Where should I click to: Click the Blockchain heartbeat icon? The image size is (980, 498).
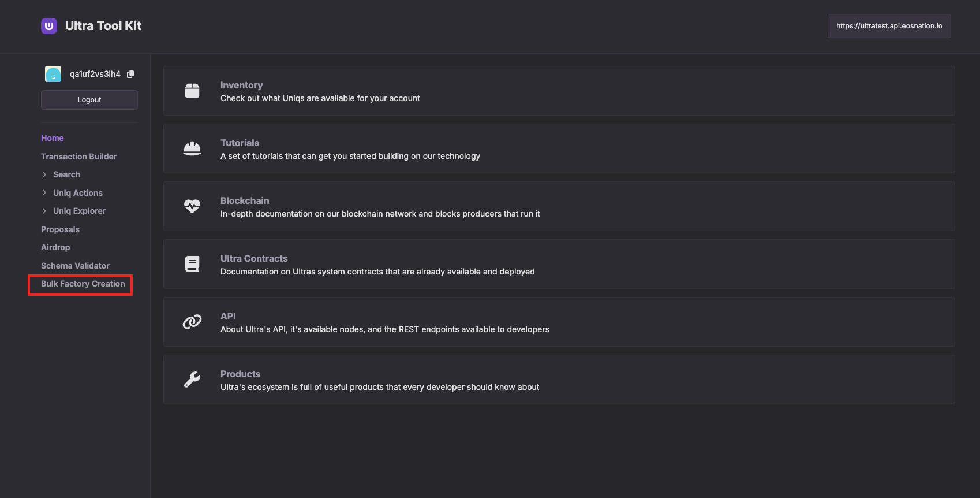pyautogui.click(x=192, y=206)
